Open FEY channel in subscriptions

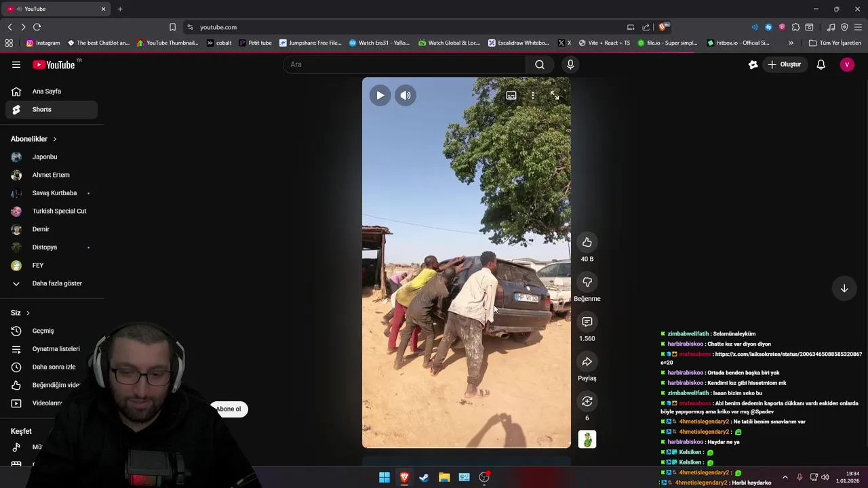(52, 265)
